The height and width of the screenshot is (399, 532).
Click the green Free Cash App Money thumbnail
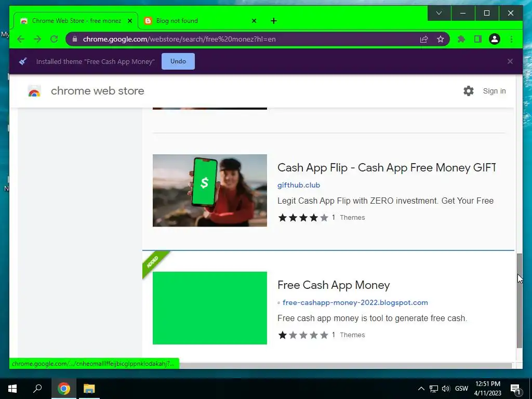click(x=210, y=308)
